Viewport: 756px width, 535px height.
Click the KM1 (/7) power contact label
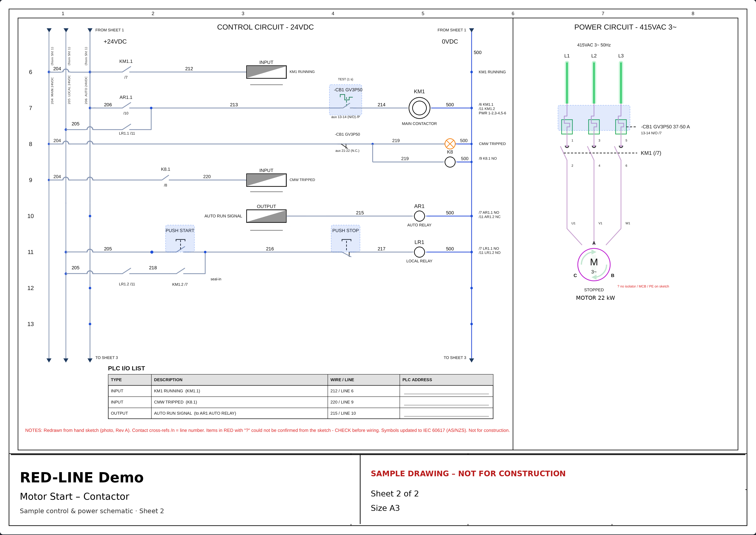(x=651, y=153)
